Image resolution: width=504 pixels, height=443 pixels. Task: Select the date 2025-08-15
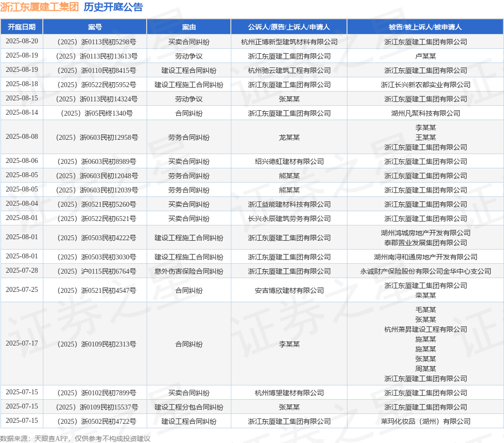coord(22,98)
